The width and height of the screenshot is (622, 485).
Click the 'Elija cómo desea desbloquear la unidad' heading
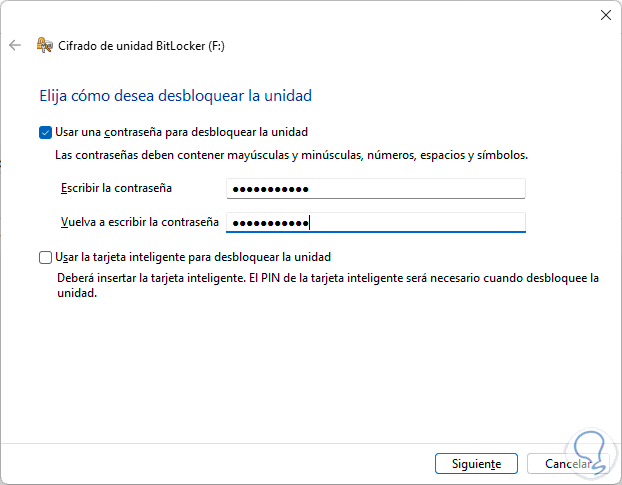[175, 96]
